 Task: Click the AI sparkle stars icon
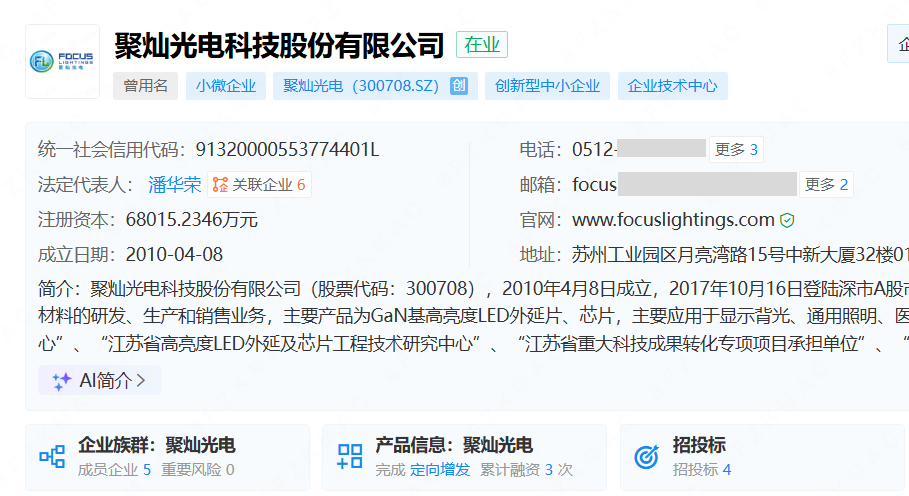(x=61, y=381)
